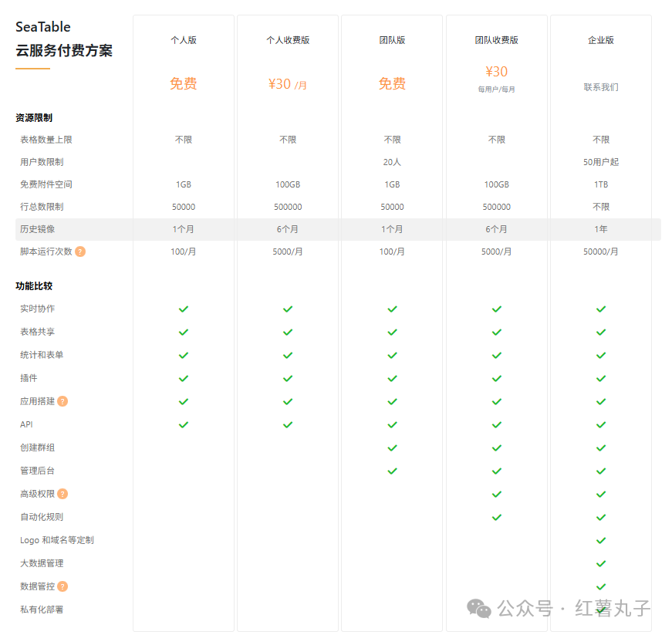The width and height of the screenshot is (672, 635).
Task: Click the ¥30 price under 团队收费版
Action: pyautogui.click(x=497, y=72)
